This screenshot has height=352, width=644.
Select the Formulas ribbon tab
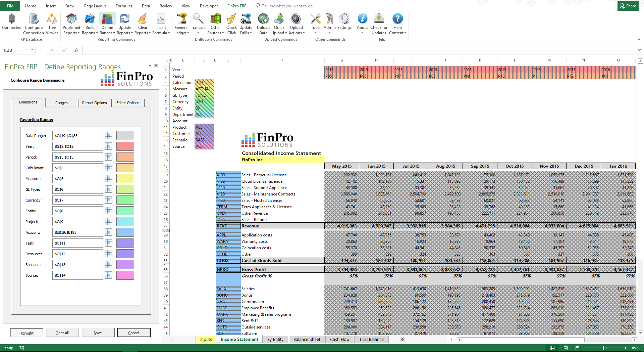(x=124, y=6)
